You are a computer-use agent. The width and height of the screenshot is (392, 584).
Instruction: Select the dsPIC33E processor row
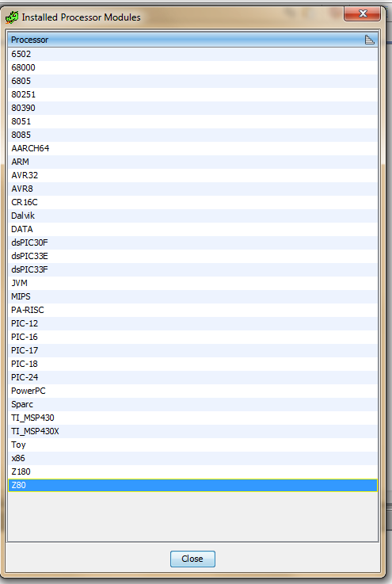[192, 256]
